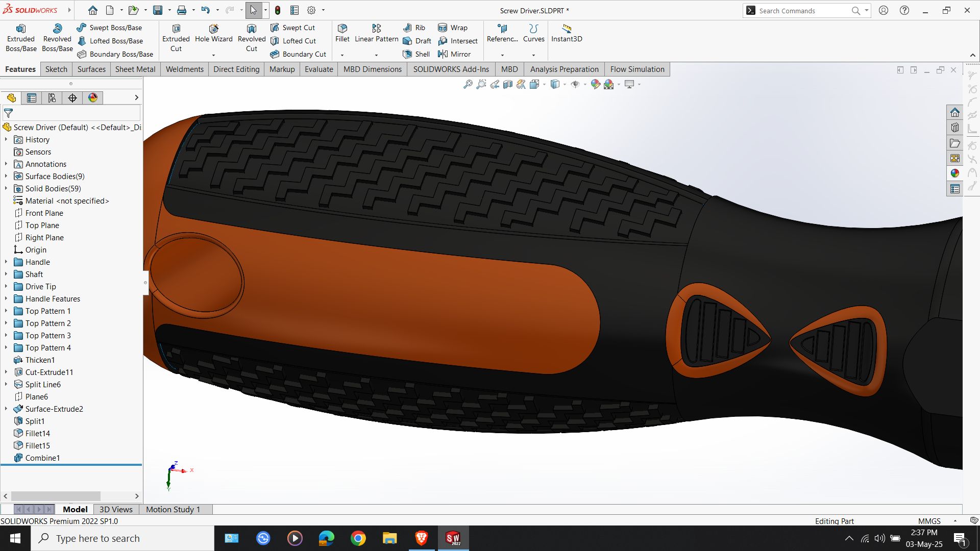Open the Linear Pattern dropdown arrow
The height and width of the screenshot is (551, 980).
pyautogui.click(x=376, y=55)
